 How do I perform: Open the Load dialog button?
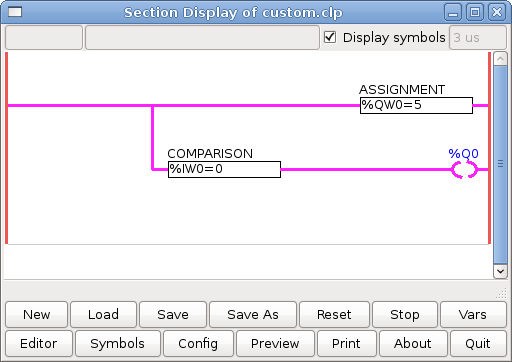103,314
